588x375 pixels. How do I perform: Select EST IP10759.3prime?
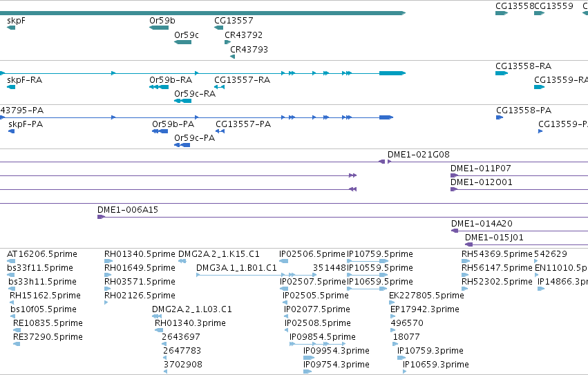(401, 358)
